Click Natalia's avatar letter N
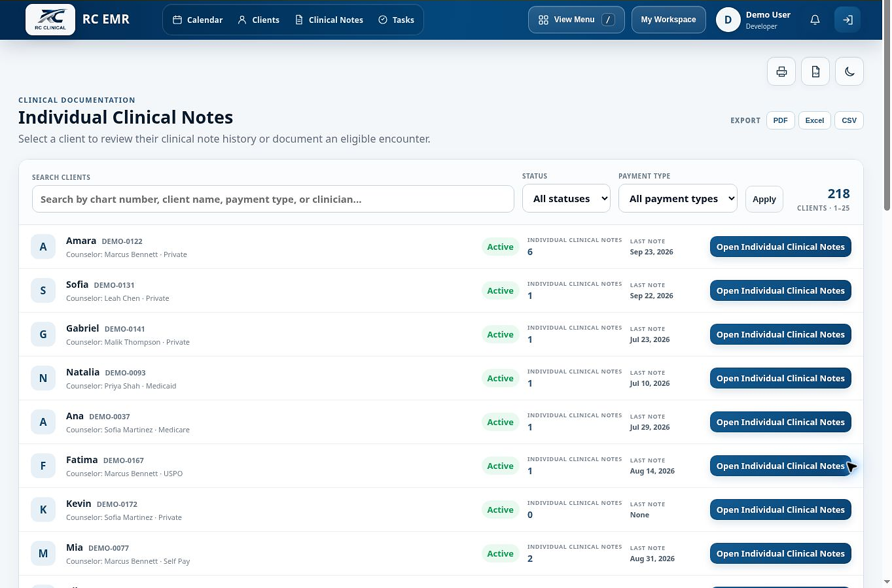 click(43, 378)
